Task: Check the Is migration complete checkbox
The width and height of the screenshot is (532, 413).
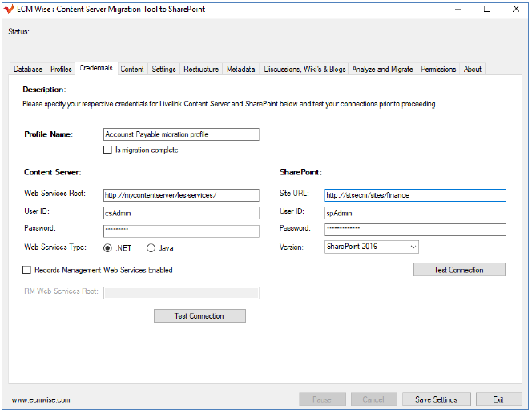Action: (x=108, y=150)
